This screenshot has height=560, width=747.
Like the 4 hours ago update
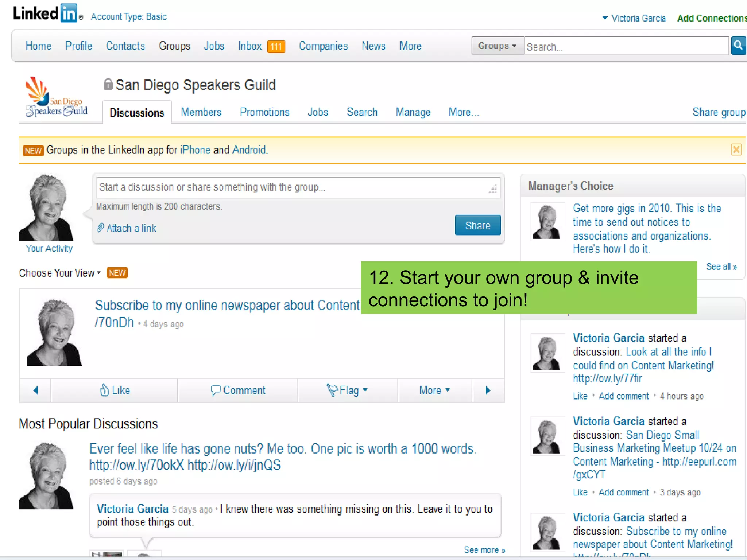(580, 396)
